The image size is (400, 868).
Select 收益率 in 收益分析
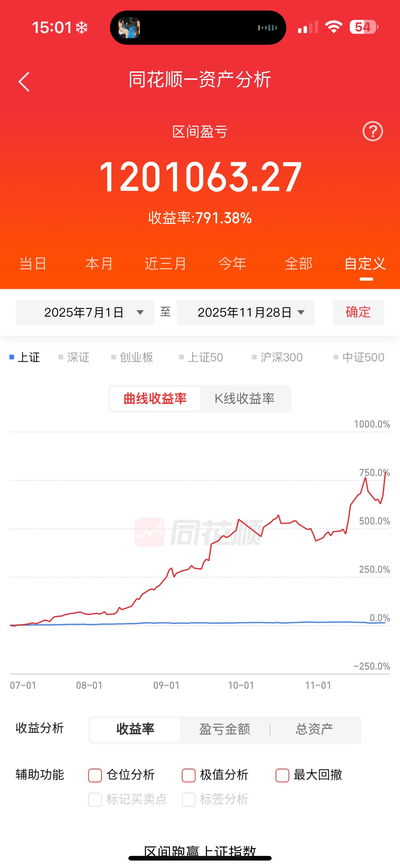point(136,730)
